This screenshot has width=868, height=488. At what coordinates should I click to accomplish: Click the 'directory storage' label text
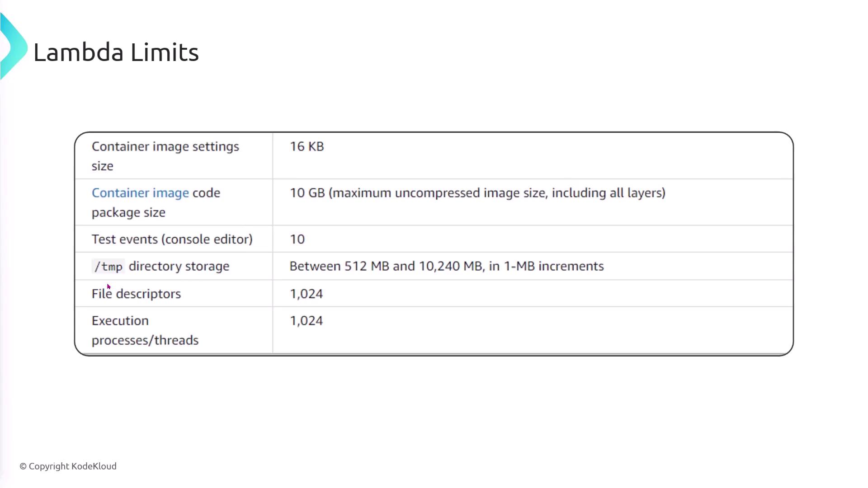(179, 267)
